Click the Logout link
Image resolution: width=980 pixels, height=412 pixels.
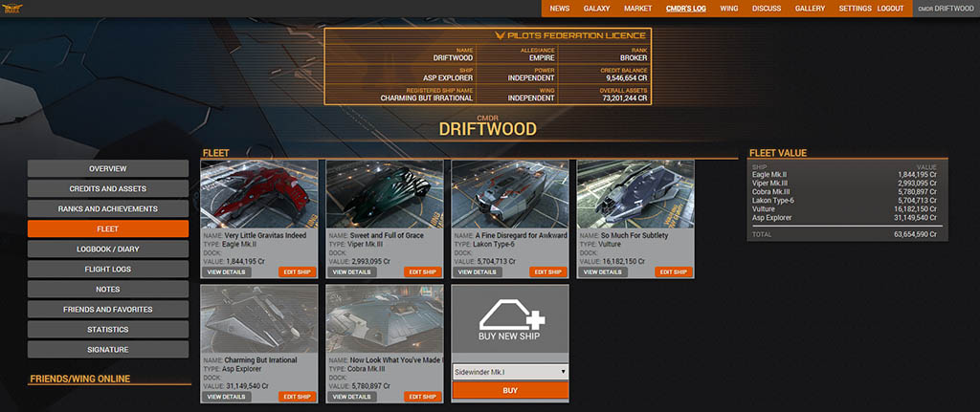(890, 9)
